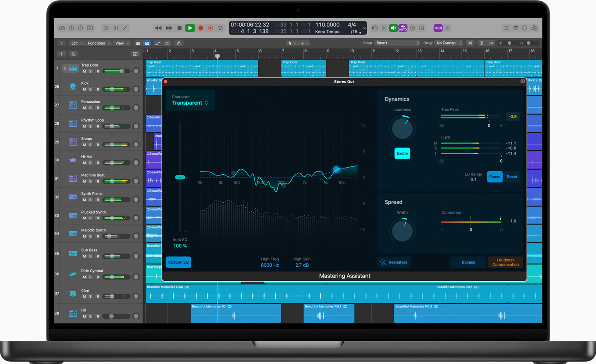Toggle Cycle mode button
This screenshot has width=596, height=364.
coord(220,28)
